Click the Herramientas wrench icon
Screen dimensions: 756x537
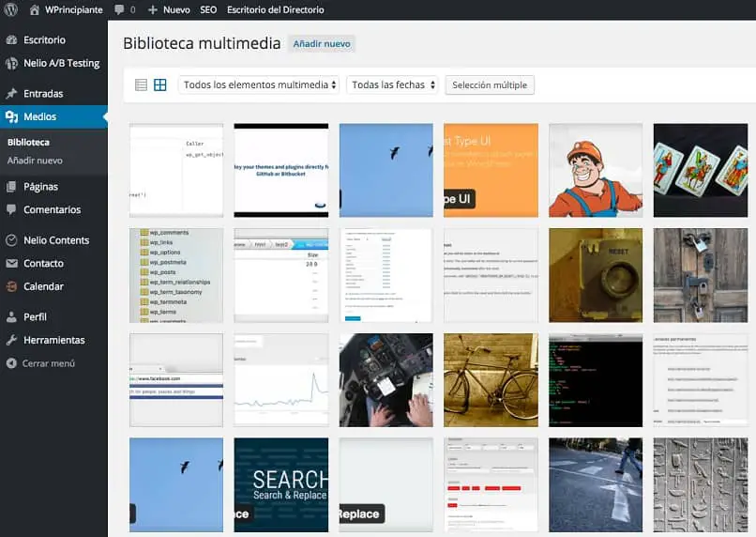(11, 340)
